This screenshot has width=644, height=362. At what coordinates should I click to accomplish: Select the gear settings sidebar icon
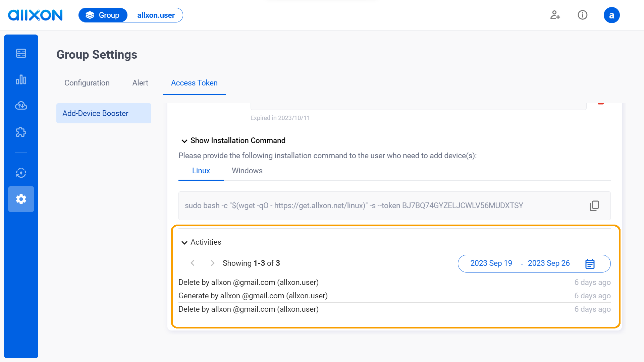click(21, 199)
